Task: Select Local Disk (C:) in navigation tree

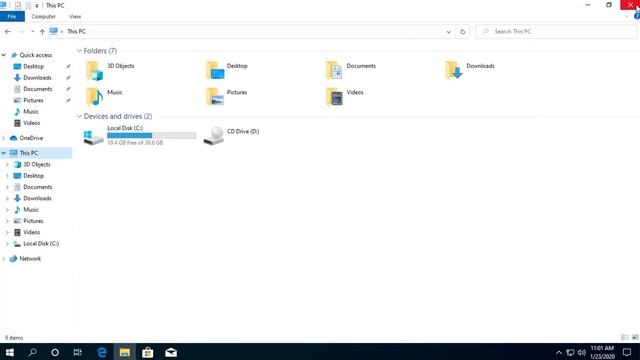Action: 41,244
